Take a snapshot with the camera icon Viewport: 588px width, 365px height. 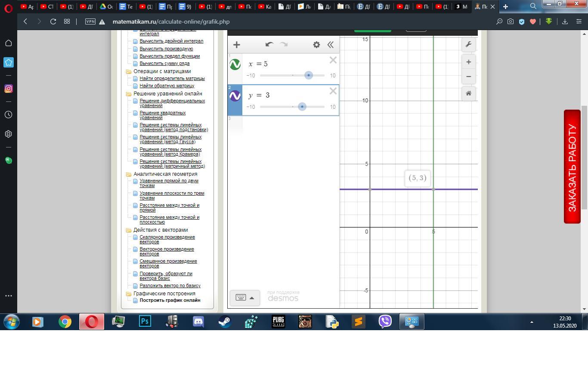click(x=511, y=21)
